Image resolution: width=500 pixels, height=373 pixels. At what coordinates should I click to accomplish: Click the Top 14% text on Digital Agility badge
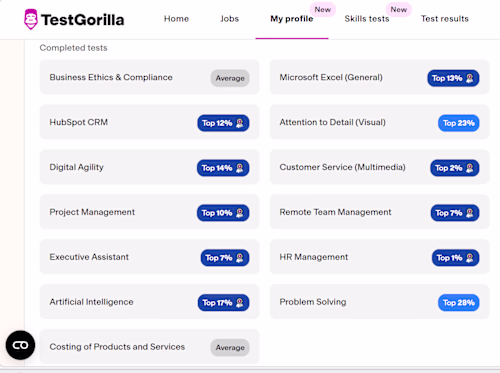pyautogui.click(x=217, y=168)
